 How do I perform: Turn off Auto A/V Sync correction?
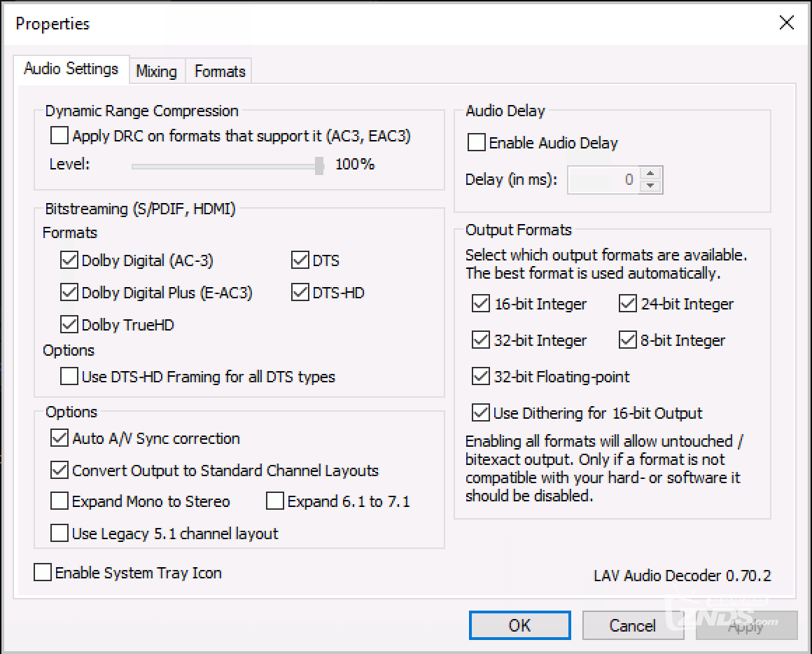coord(59,439)
